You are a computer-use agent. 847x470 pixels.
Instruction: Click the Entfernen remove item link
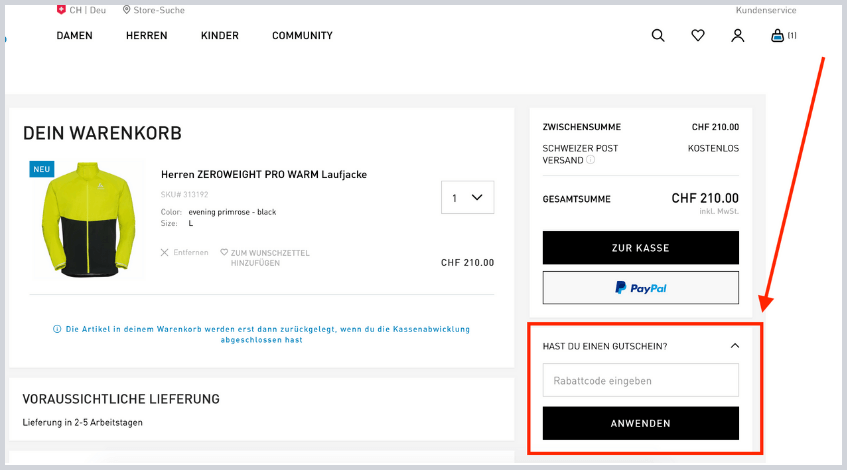tap(185, 253)
